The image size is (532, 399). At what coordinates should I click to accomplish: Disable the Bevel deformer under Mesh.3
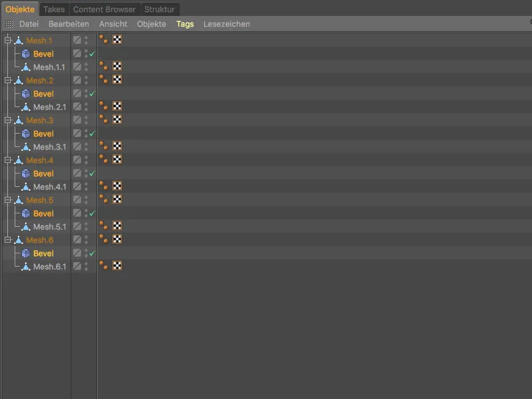pyautogui.click(x=92, y=134)
